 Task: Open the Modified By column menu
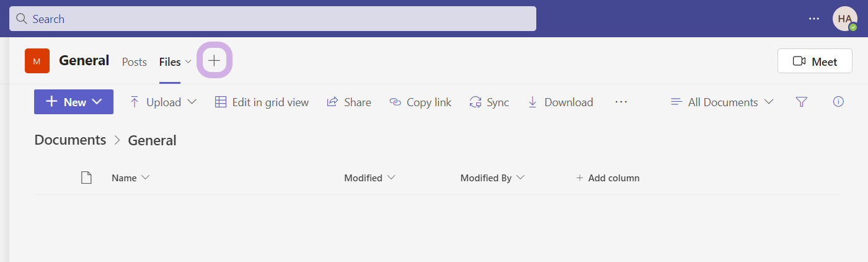click(x=492, y=178)
